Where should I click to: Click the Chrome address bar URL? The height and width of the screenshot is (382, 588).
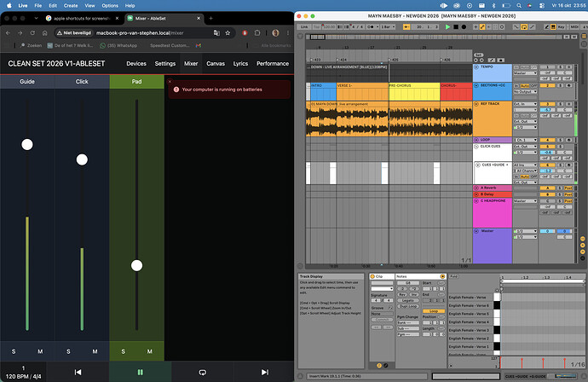tap(140, 33)
